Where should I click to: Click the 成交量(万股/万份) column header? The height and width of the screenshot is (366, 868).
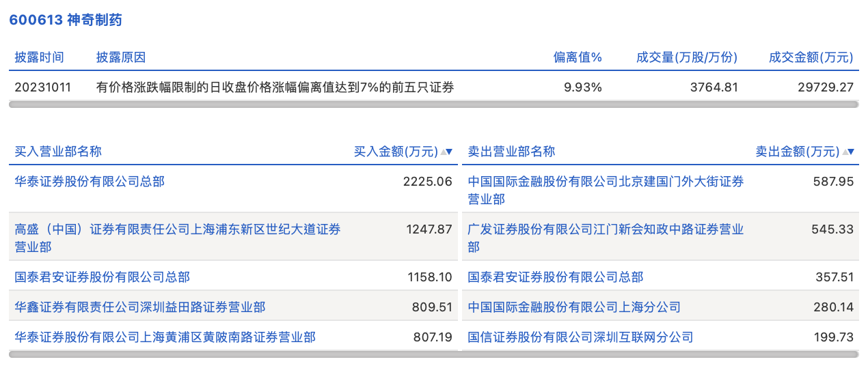click(687, 57)
